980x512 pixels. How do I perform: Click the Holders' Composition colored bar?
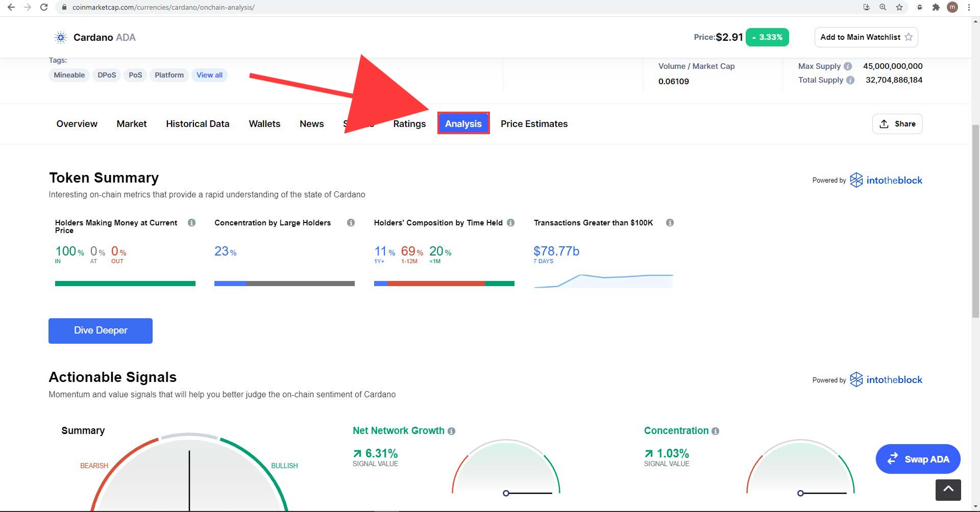point(444,284)
